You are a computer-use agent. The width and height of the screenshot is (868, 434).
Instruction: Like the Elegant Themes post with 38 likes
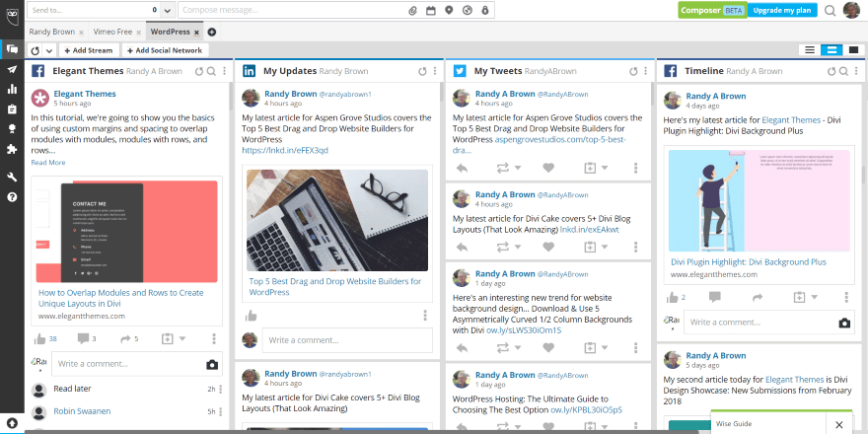pos(39,338)
